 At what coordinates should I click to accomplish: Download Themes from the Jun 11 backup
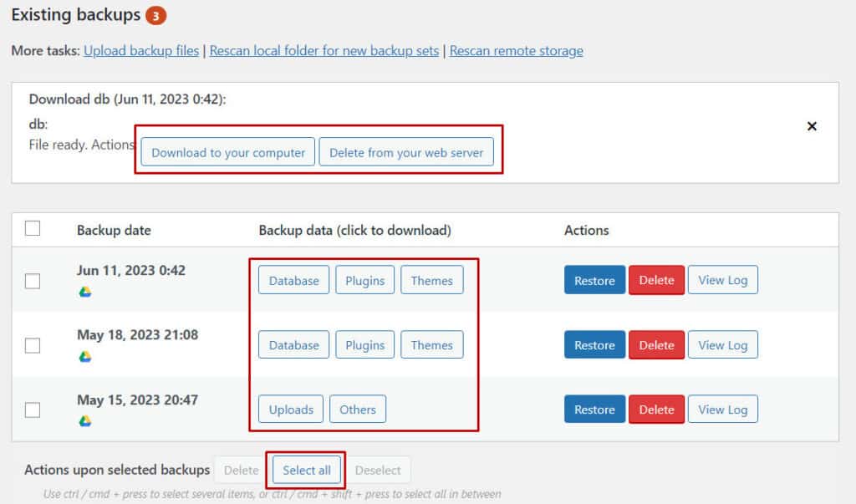[x=432, y=280]
